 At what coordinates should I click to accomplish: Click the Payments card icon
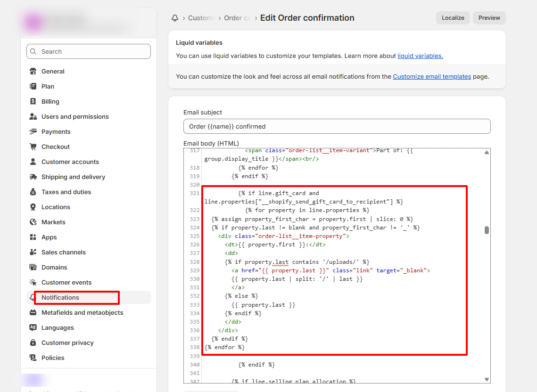point(33,132)
